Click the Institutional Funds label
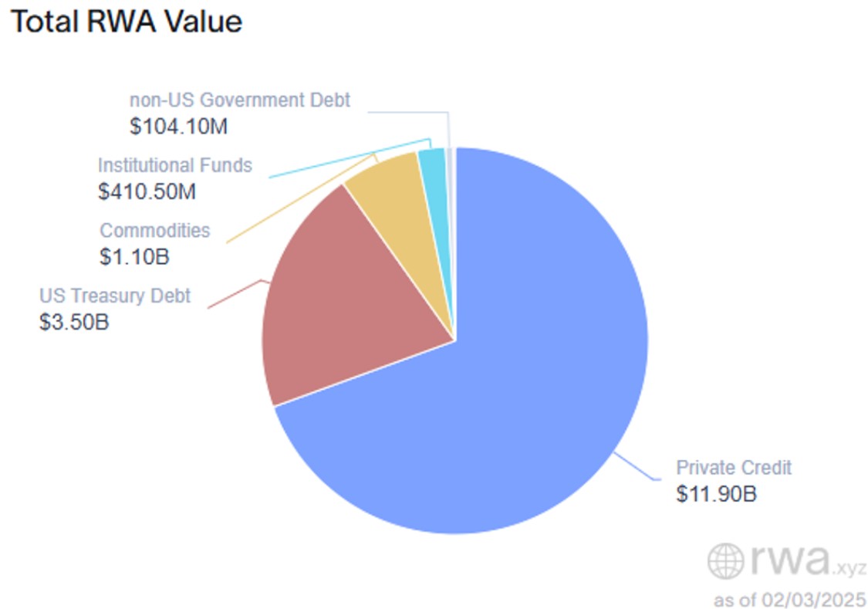The image size is (868, 609). (x=175, y=165)
